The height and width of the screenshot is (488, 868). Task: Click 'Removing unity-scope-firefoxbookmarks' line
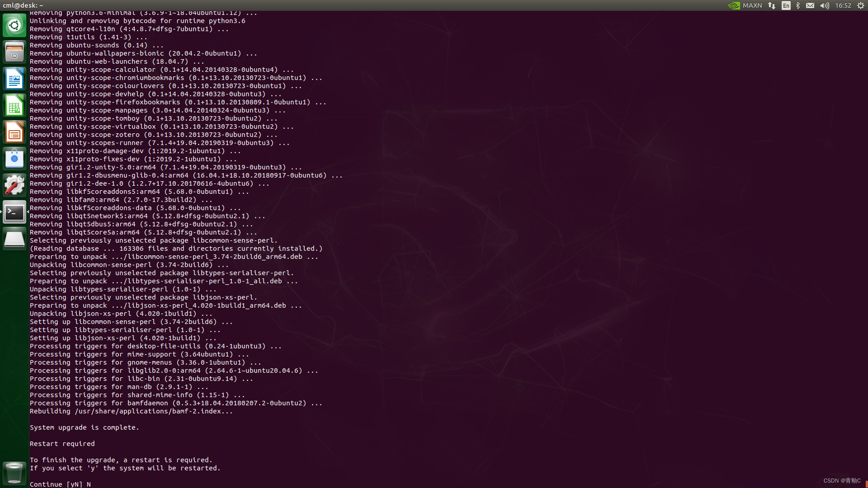(178, 102)
